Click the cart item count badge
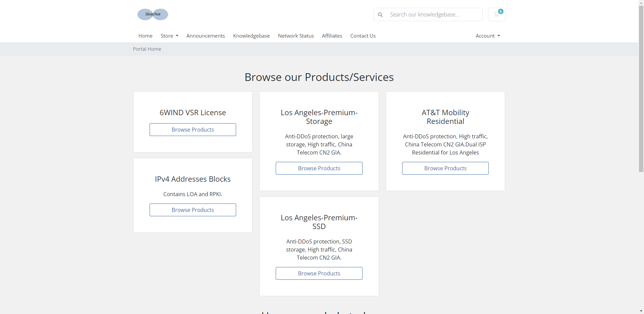This screenshot has width=644, height=314. [500, 11]
